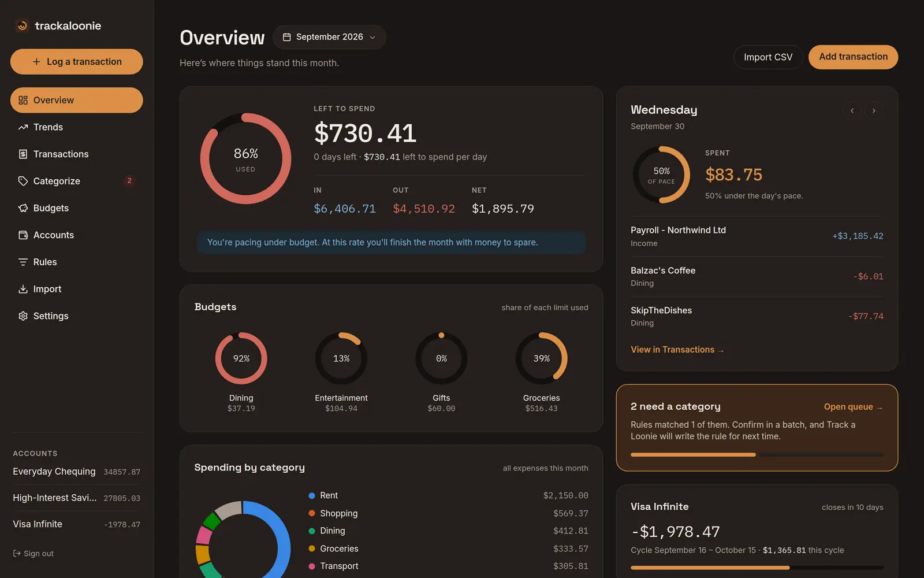Select the Everyday Chequing account
Viewport: 924px width, 578px height.
click(x=76, y=472)
